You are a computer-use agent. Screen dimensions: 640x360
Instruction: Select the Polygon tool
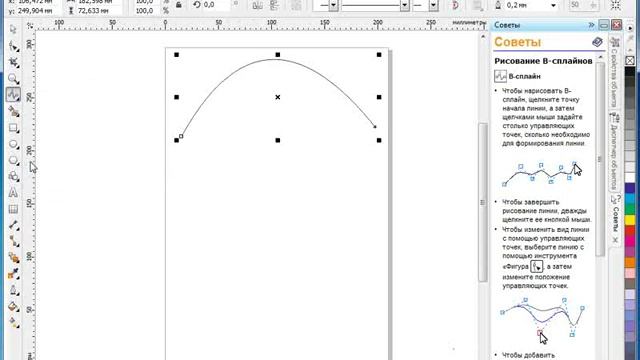[13, 160]
